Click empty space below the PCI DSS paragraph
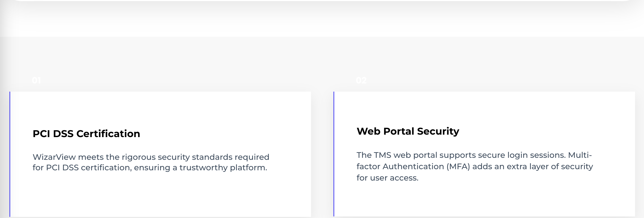This screenshot has height=218, width=644. tap(160, 195)
